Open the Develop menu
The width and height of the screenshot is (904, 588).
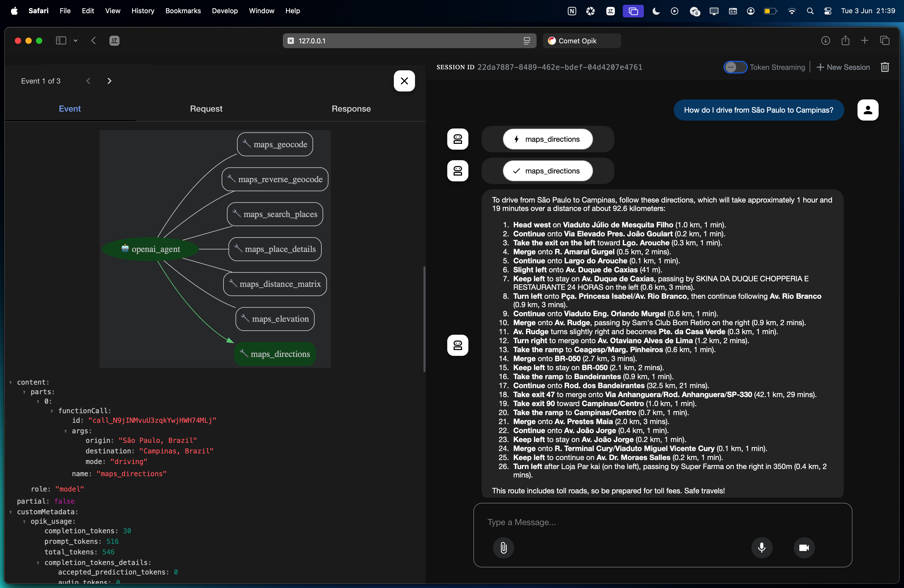pyautogui.click(x=224, y=11)
